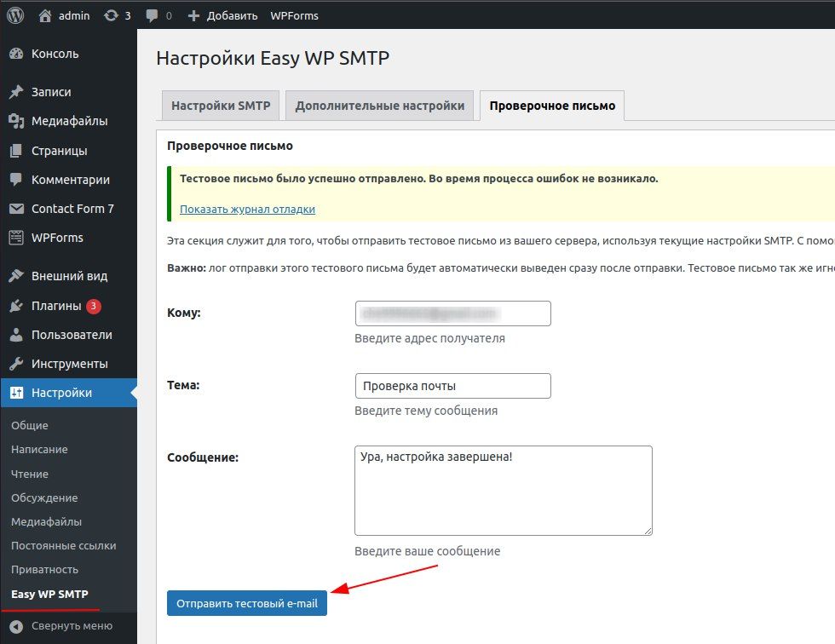This screenshot has height=644, width=835.
Task: Click the Настройки sliders icon
Action: click(x=16, y=393)
